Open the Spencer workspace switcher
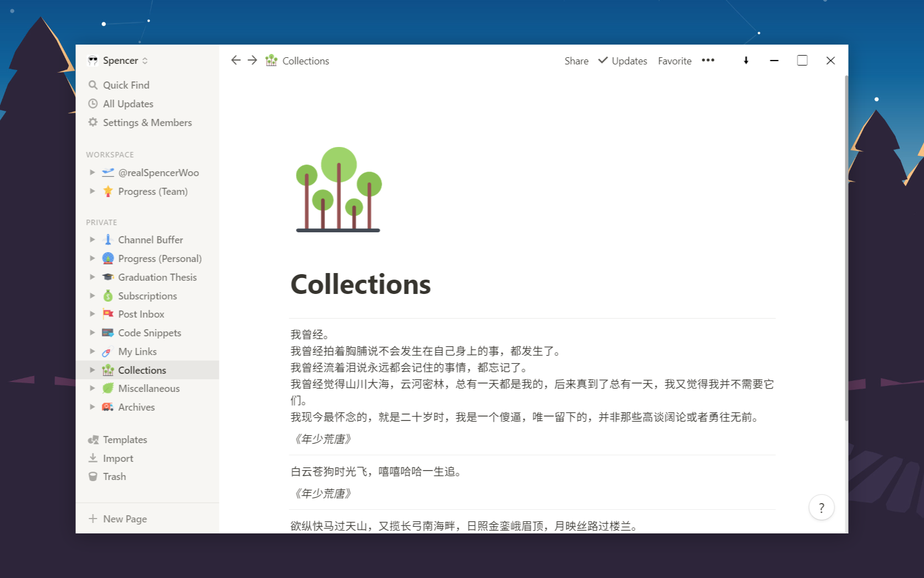Screen dimensions: 924x578 pyautogui.click(x=118, y=61)
